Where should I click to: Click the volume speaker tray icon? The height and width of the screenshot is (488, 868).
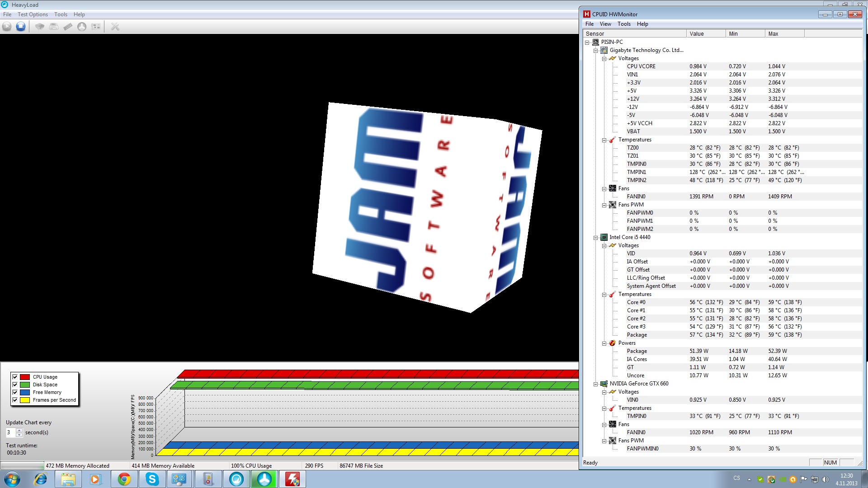coord(825,479)
